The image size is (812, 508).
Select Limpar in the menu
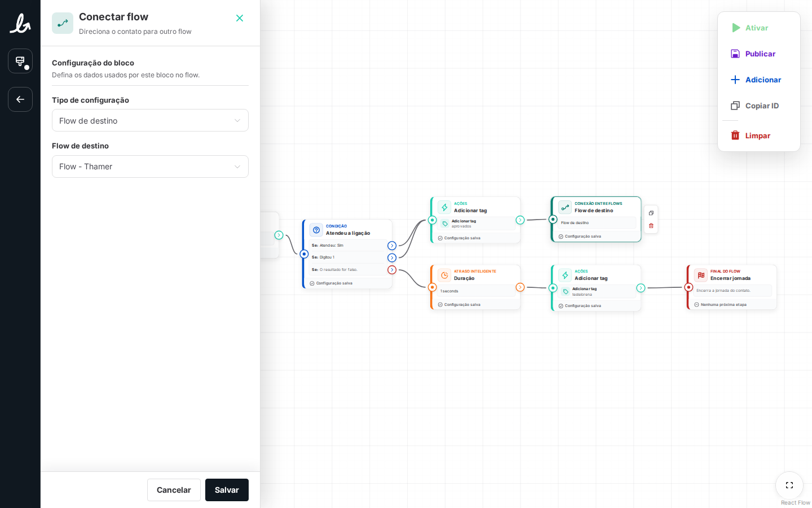(759, 135)
